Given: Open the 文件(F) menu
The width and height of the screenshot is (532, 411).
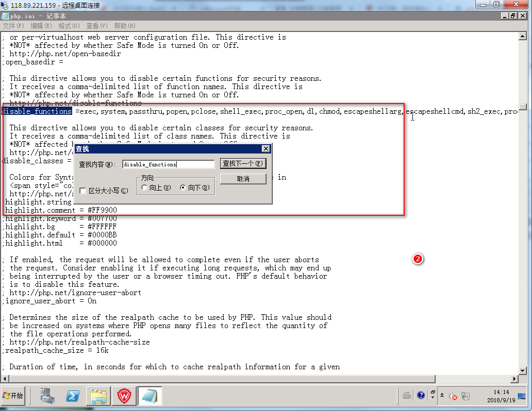Looking at the screenshot, I should 13,26.
